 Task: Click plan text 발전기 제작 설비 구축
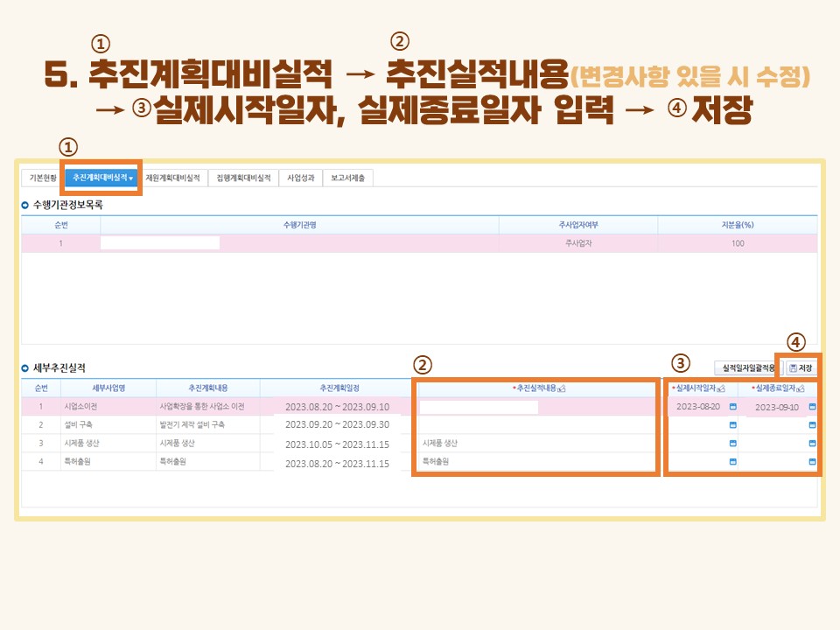192,425
